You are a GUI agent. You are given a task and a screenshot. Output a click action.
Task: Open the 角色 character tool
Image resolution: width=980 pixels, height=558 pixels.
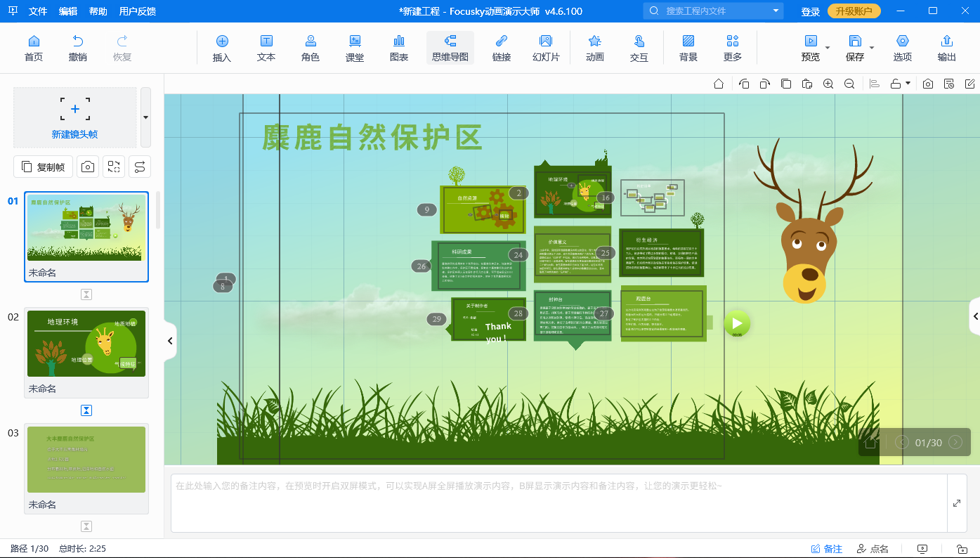(x=311, y=48)
